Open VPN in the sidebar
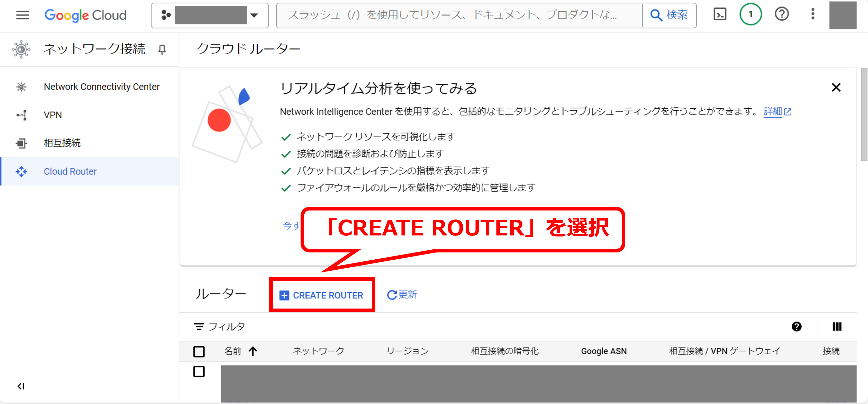This screenshot has width=868, height=404. tap(53, 115)
